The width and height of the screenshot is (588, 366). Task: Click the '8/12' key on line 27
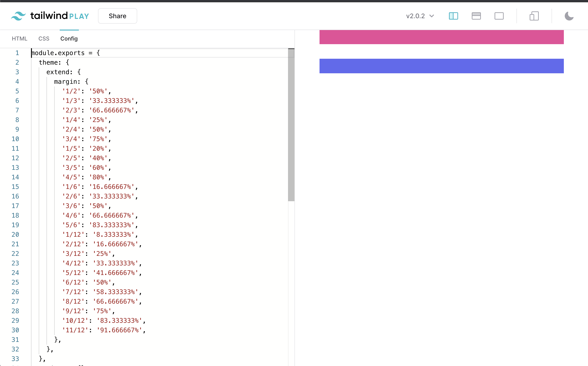(x=73, y=302)
